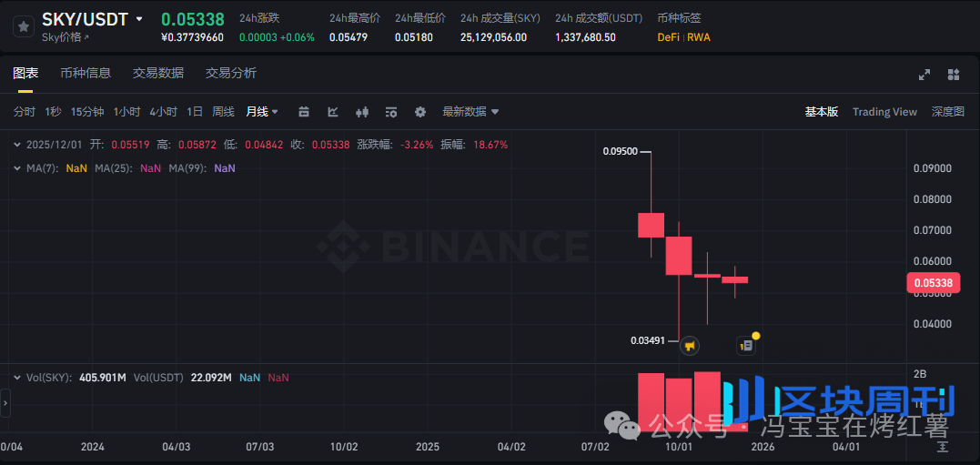Click the technical indicators line-chart icon

(x=333, y=112)
